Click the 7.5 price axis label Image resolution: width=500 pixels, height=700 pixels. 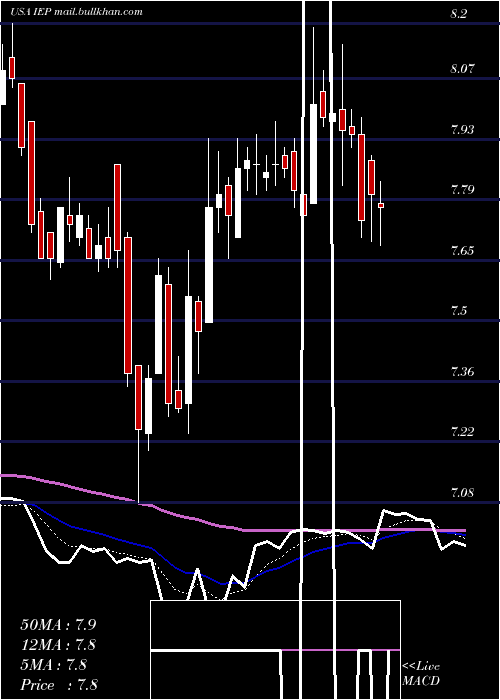point(459,310)
